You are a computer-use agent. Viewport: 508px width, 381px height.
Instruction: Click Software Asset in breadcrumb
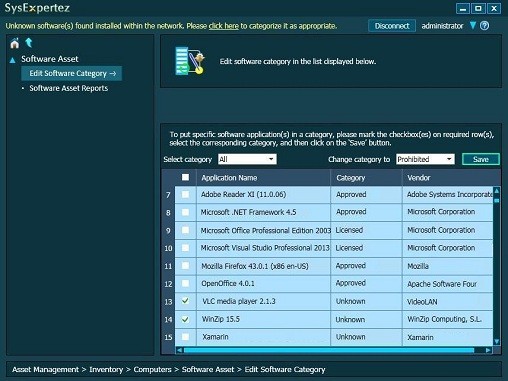[x=208, y=370]
